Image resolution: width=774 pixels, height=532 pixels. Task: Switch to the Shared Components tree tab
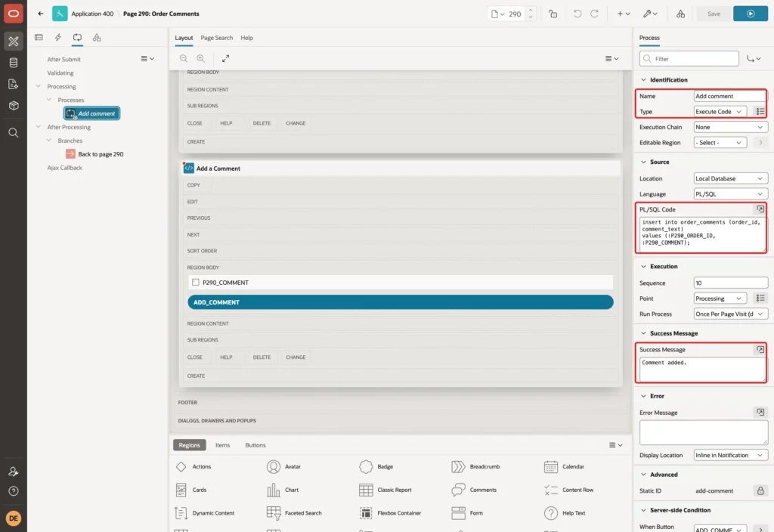pos(97,38)
